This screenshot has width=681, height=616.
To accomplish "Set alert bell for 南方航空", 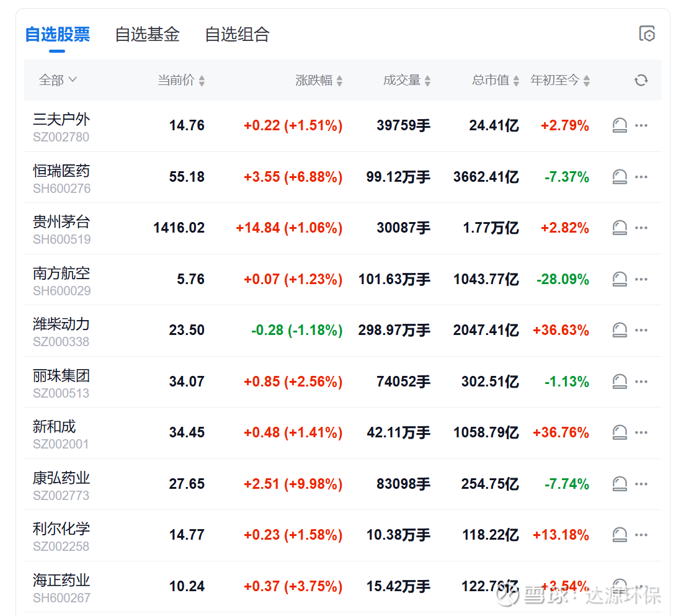I will 620,279.
